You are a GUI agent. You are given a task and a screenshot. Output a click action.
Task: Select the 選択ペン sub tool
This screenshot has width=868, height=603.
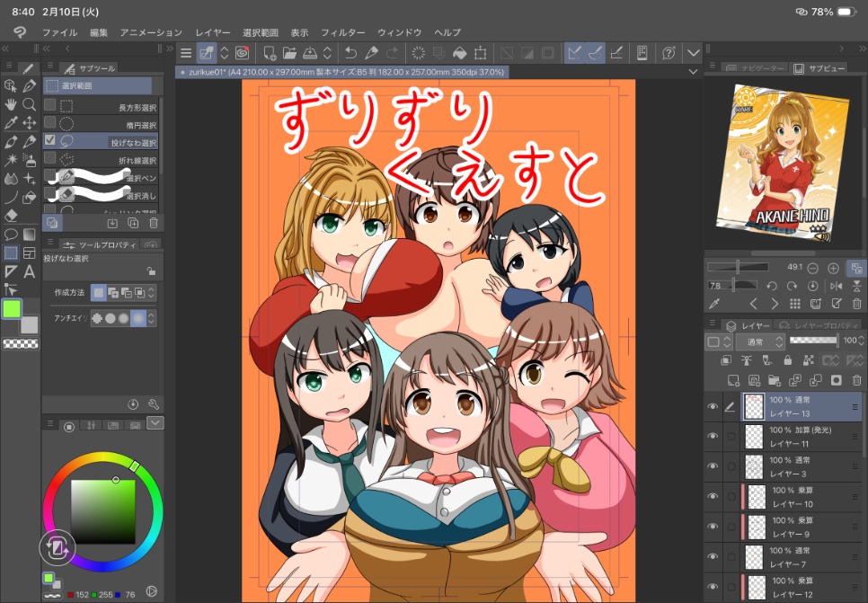click(101, 178)
